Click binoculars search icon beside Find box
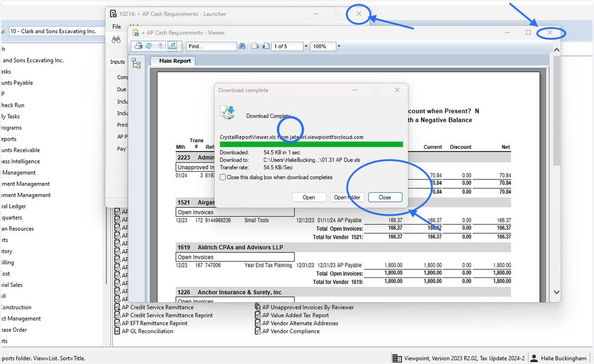594x364 pixels. 243,46
